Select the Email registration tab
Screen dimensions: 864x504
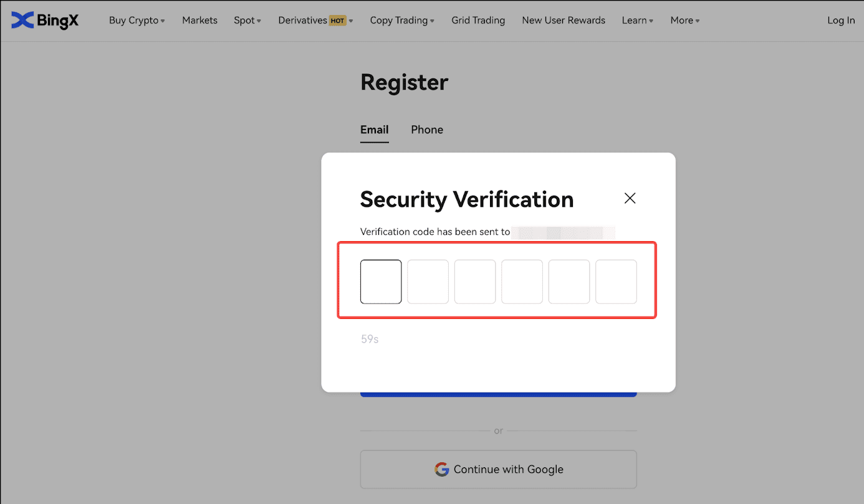tap(374, 130)
